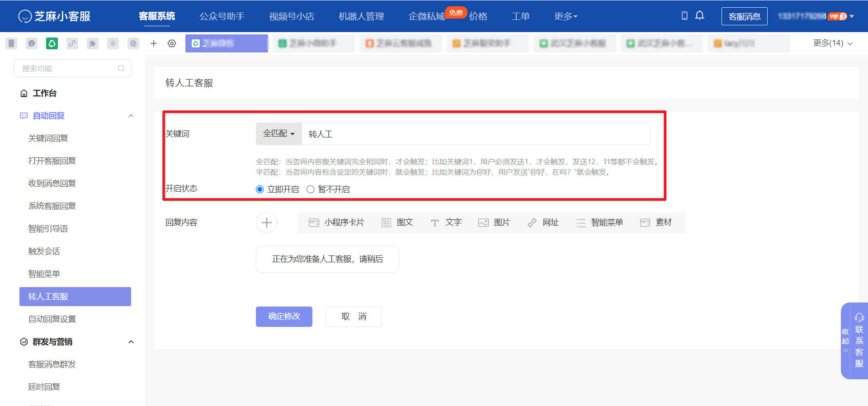Select the highlighted purple account tab
Viewport: 868px width, 406px height.
226,43
